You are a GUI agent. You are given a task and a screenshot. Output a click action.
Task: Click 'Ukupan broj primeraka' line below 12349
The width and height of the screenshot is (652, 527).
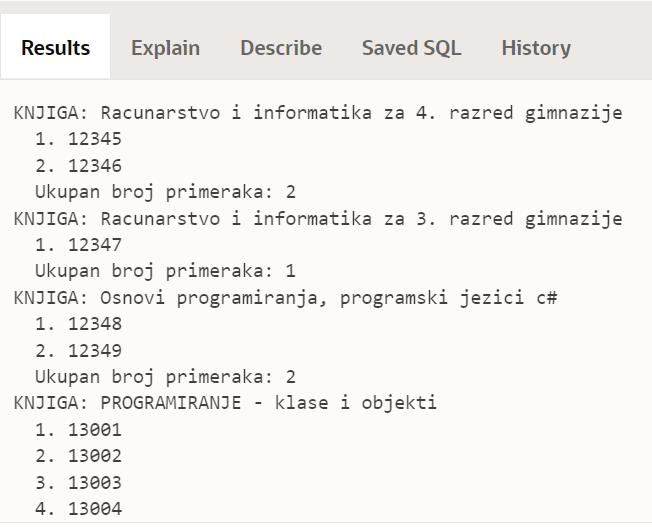click(165, 377)
